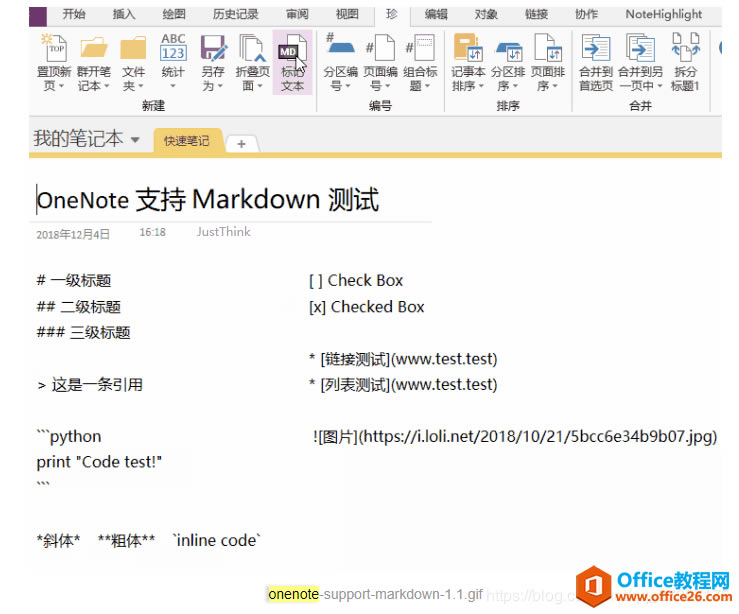739x614 pixels.
Task: Open the 群开笔记本 folder icon
Action: (x=93, y=48)
